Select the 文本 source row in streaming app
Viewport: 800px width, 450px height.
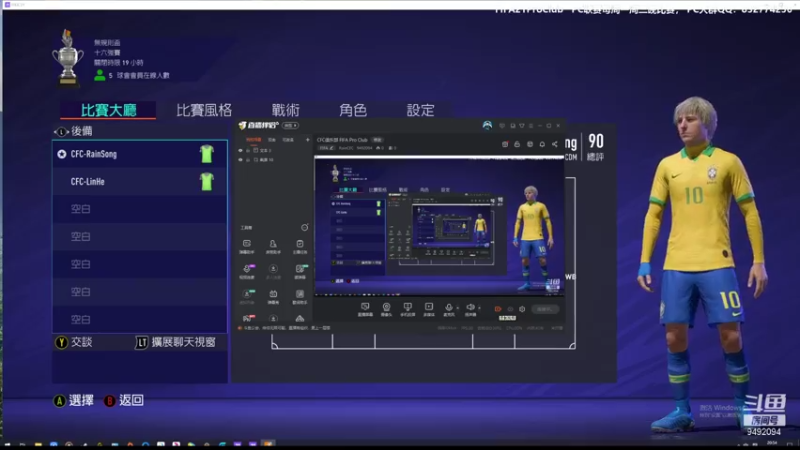(274, 151)
